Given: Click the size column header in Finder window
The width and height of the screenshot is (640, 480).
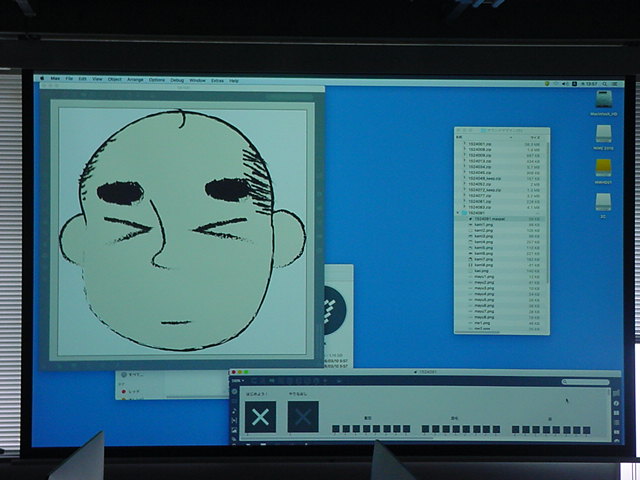Looking at the screenshot, I should 535,138.
